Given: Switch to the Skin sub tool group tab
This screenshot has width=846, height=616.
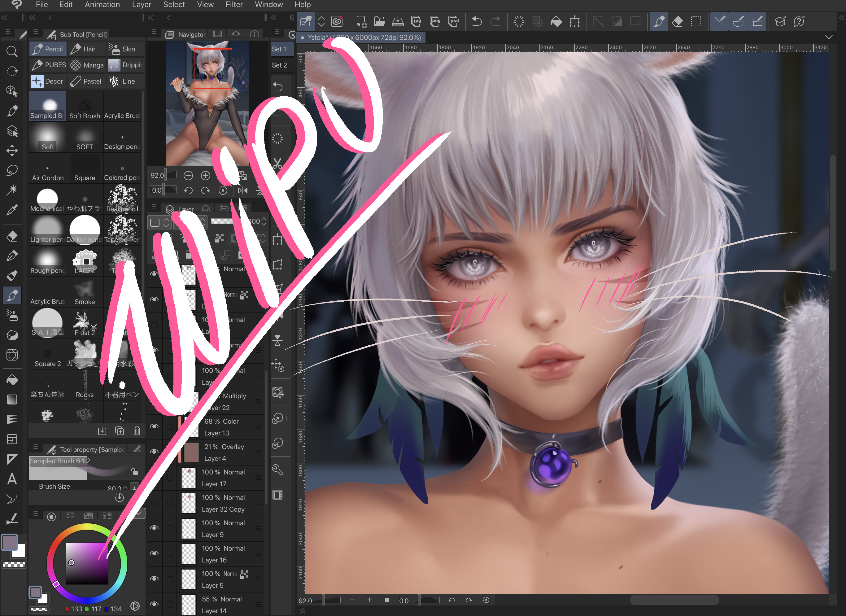Looking at the screenshot, I should point(125,49).
